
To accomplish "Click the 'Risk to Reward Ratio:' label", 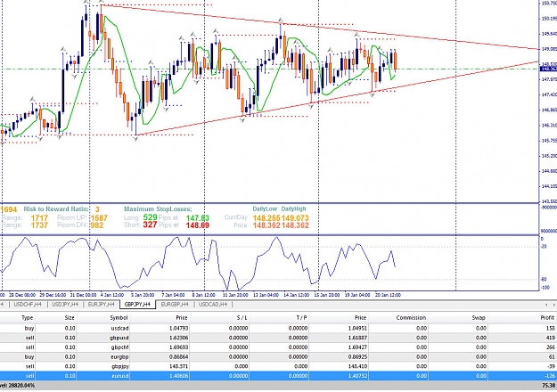I will [55, 209].
